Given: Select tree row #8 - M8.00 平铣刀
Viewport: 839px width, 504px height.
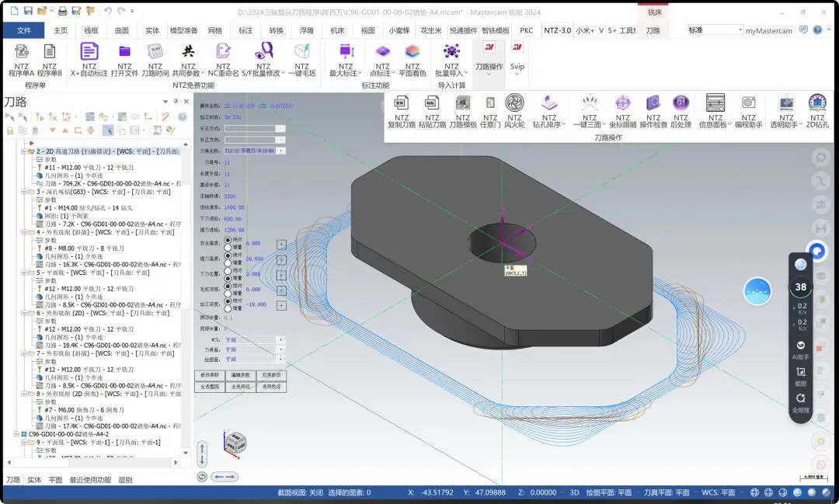Looking at the screenshot, I should [85, 249].
